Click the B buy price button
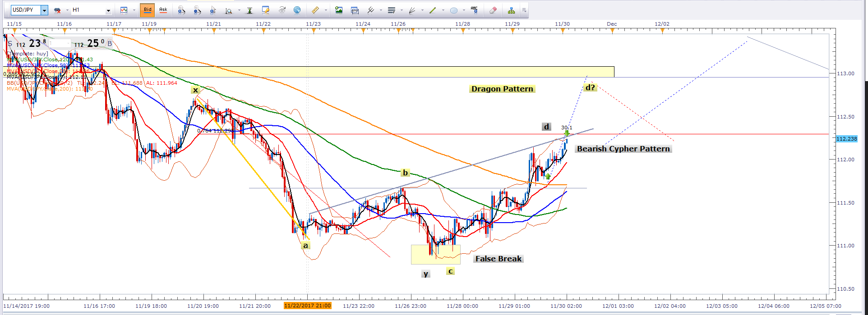Viewport: 868px width, 315px height. (x=110, y=44)
